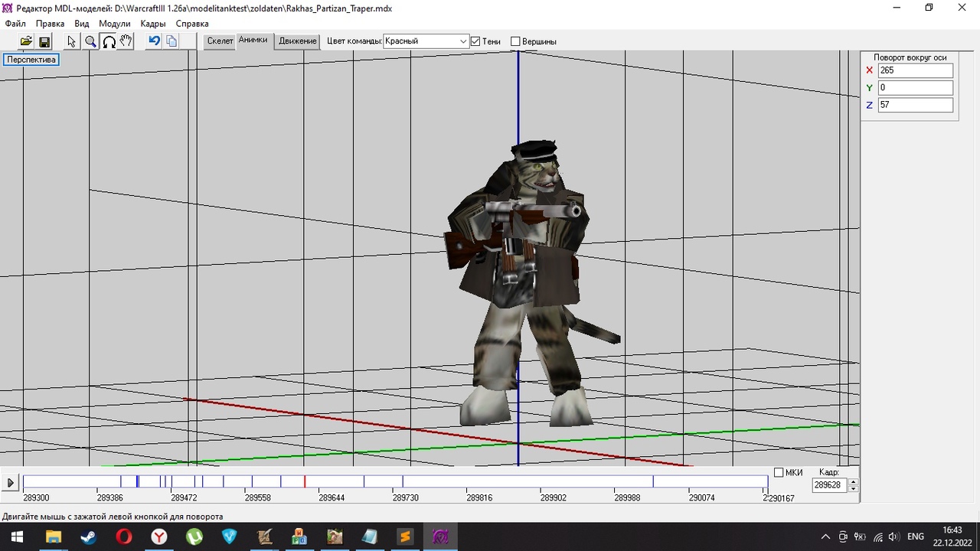Open the Файл menu

15,24
